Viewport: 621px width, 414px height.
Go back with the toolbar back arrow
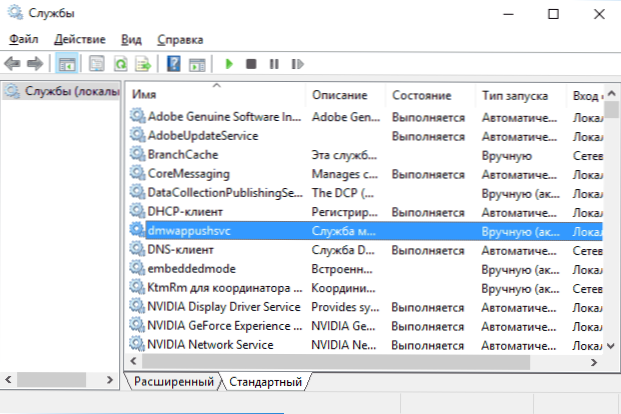[x=12, y=64]
